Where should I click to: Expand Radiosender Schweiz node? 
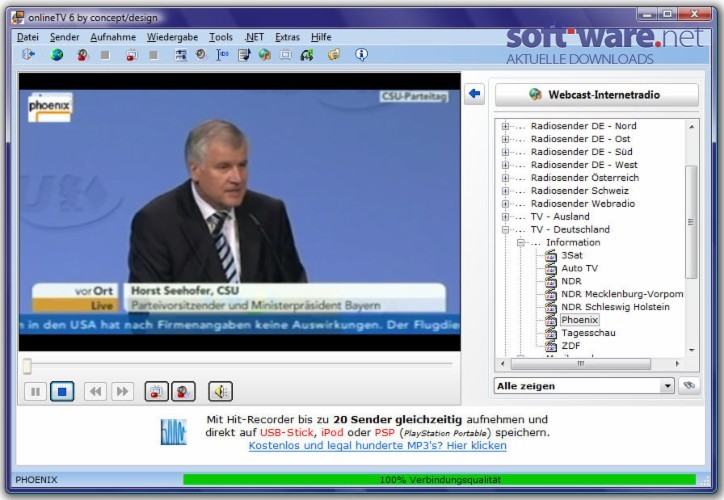tap(505, 191)
